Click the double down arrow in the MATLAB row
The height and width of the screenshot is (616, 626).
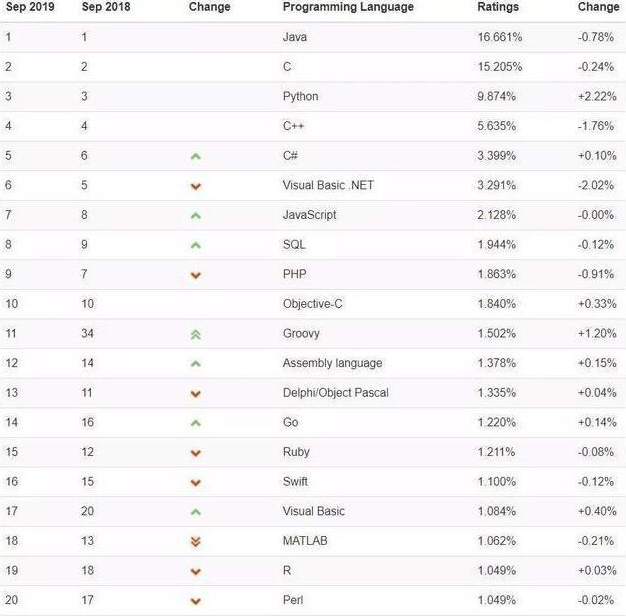[196, 541]
